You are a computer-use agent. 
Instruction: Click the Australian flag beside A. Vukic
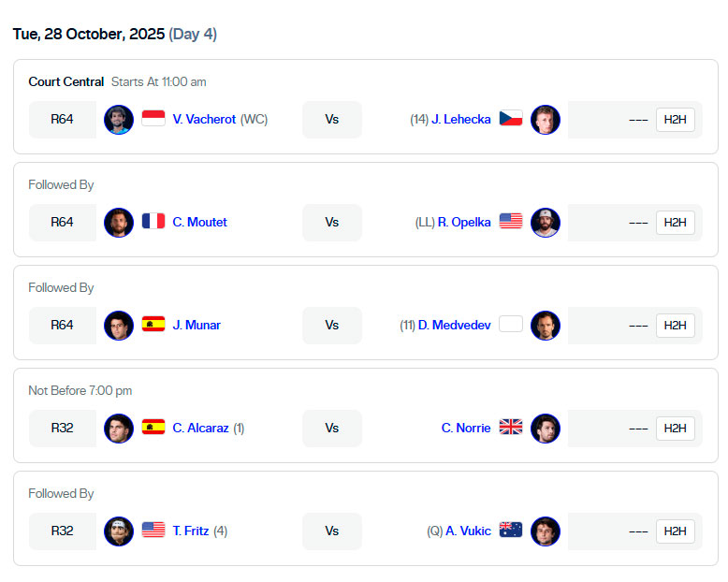click(x=511, y=531)
